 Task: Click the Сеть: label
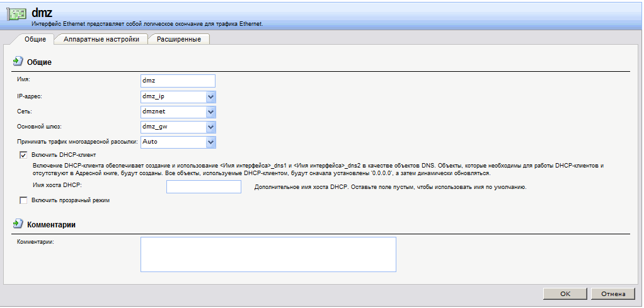click(24, 111)
